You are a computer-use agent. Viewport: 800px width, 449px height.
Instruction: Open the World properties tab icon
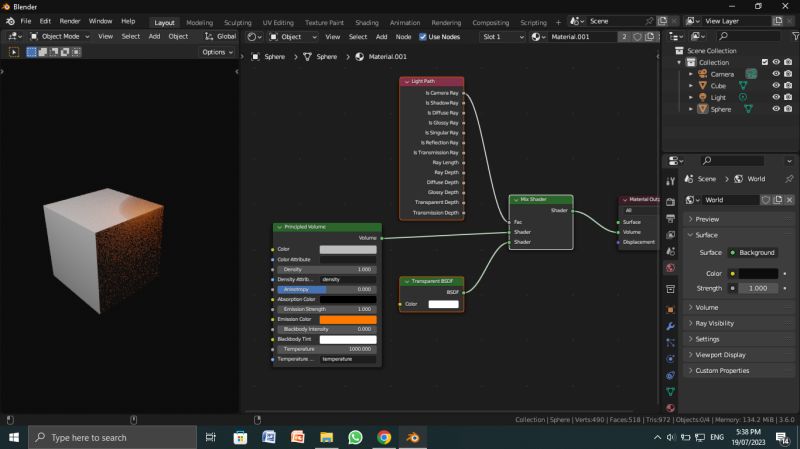(670, 268)
